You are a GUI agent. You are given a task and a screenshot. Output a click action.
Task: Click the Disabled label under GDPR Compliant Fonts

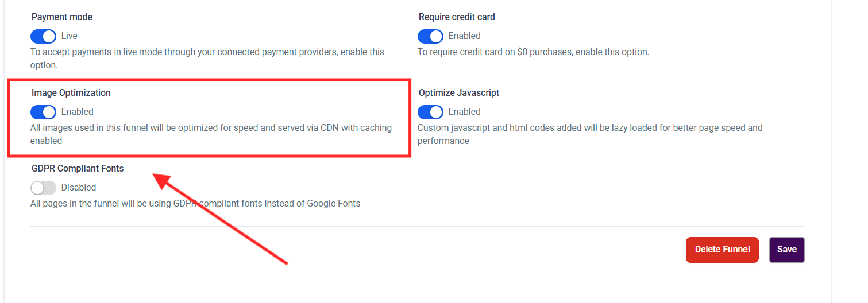(x=79, y=188)
